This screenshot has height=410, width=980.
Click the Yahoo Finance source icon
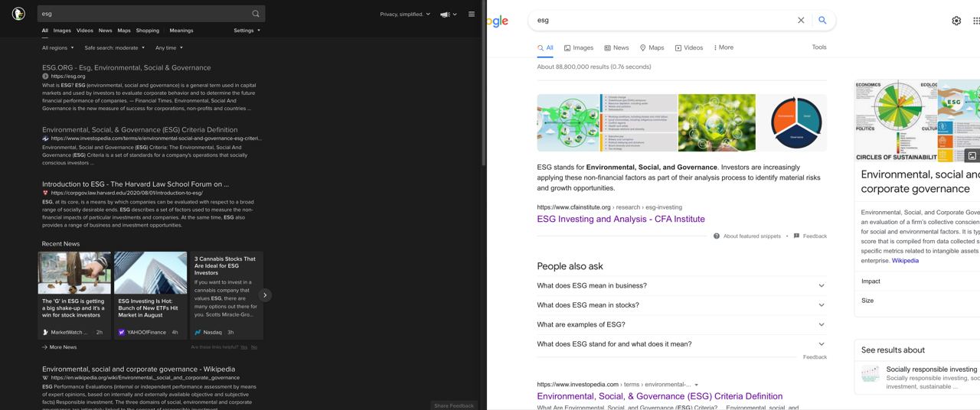(x=121, y=332)
